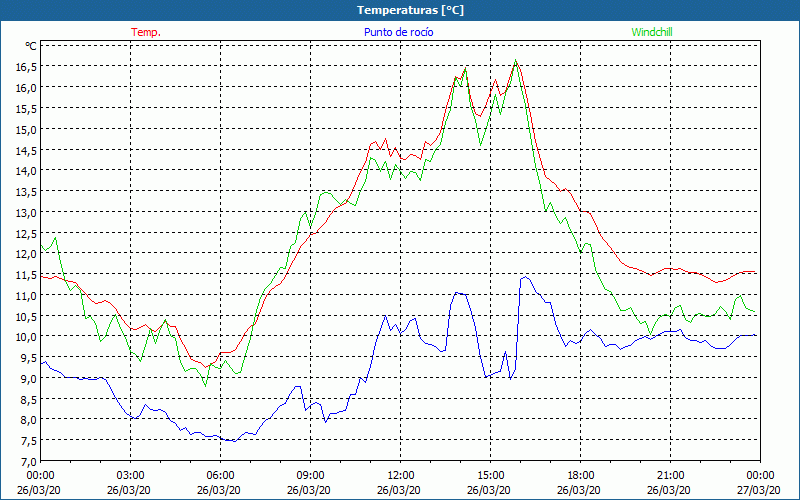Click the 21:00 time axis label
800x500 pixels.
(x=670, y=476)
